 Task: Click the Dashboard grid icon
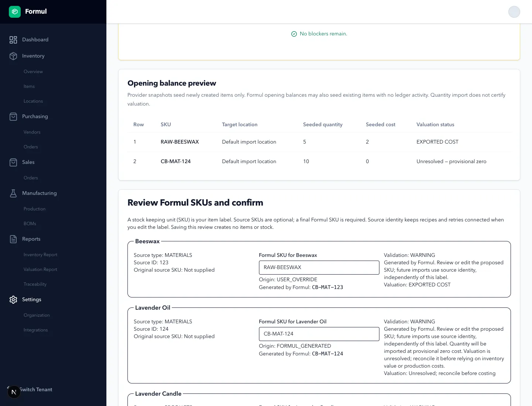click(13, 40)
